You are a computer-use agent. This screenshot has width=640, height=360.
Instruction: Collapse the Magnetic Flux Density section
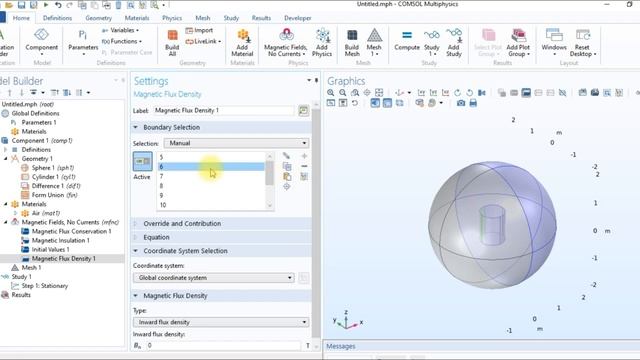coord(136,296)
